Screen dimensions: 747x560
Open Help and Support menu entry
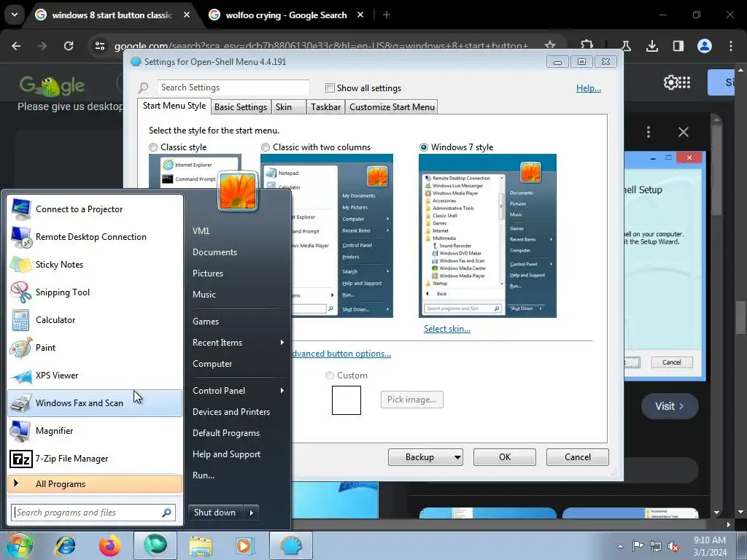click(x=226, y=454)
